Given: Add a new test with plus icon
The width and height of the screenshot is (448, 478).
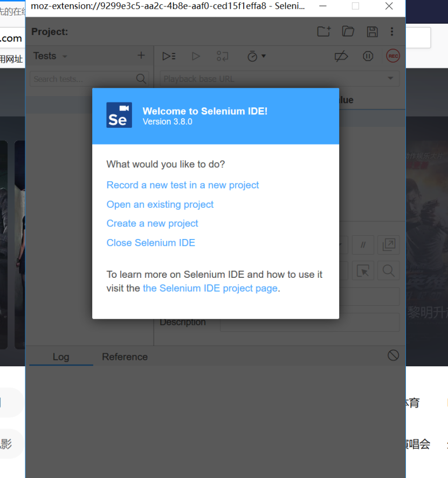Looking at the screenshot, I should point(141,56).
